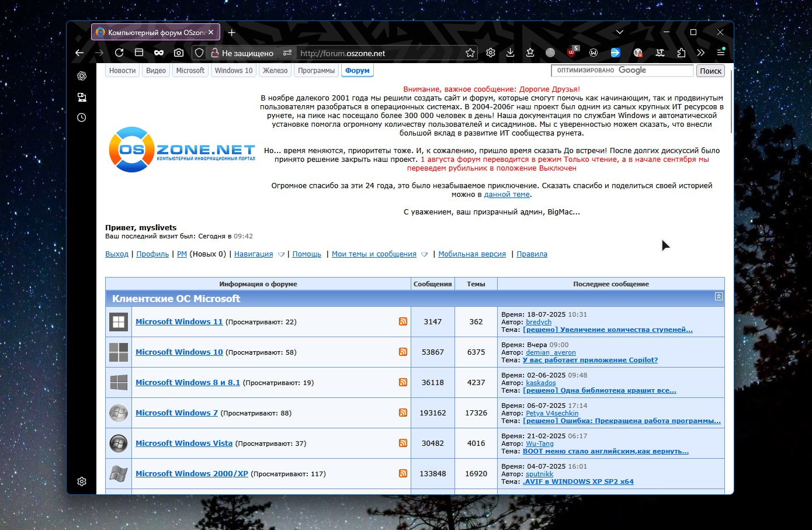
Task: Bookmark this page with the star icon
Action: click(x=470, y=53)
